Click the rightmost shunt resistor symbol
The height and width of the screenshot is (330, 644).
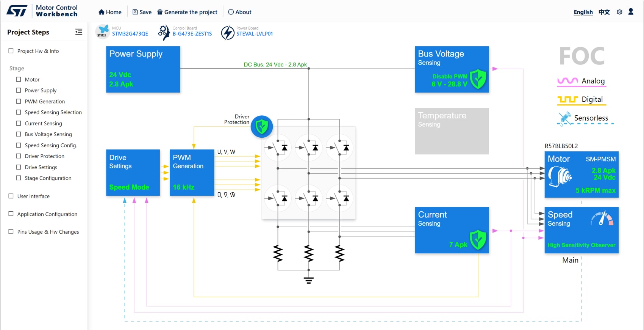tap(339, 253)
